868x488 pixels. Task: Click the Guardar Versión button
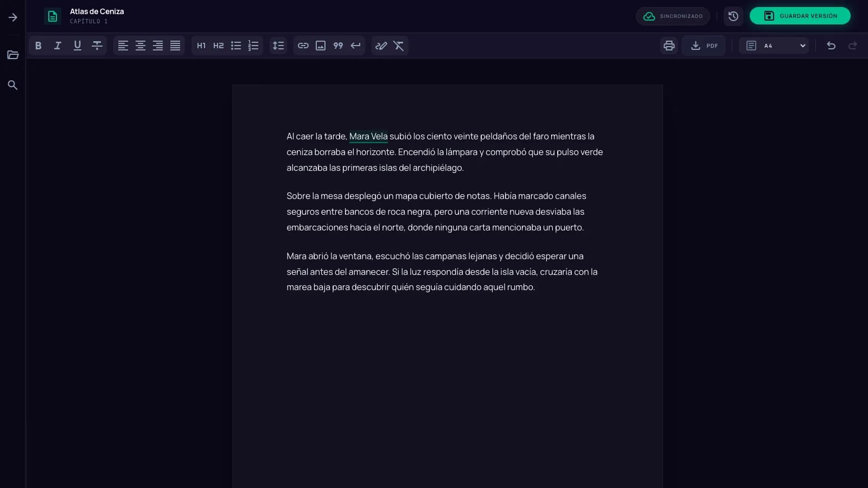(800, 16)
